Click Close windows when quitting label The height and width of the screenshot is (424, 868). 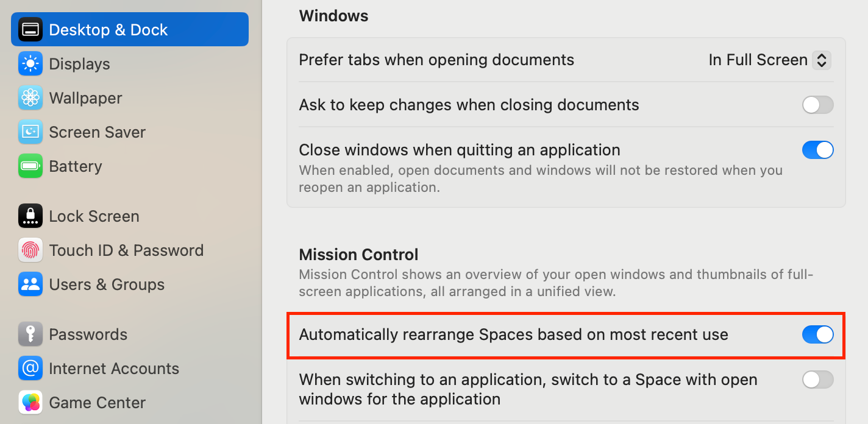(x=460, y=150)
